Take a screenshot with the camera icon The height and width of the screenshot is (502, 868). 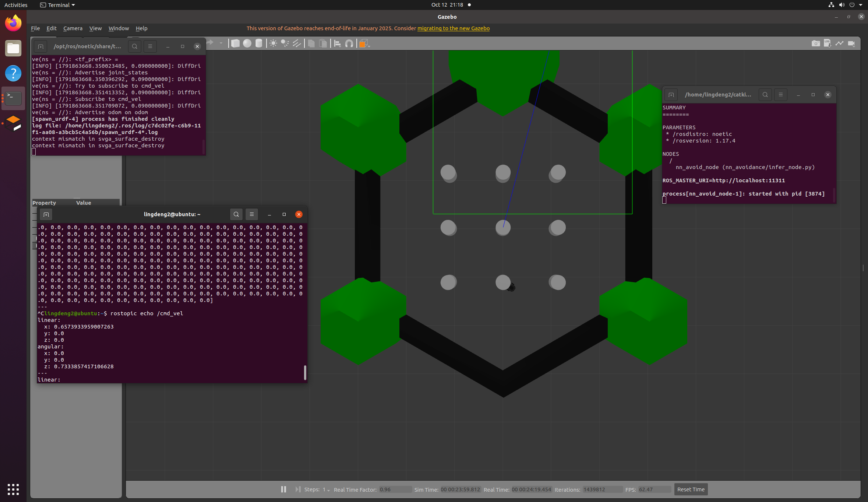pos(816,43)
